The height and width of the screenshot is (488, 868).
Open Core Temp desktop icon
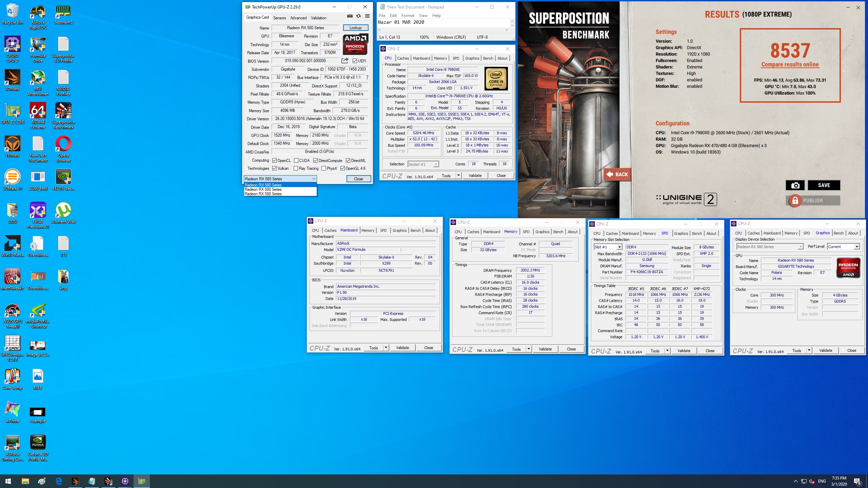[13, 379]
